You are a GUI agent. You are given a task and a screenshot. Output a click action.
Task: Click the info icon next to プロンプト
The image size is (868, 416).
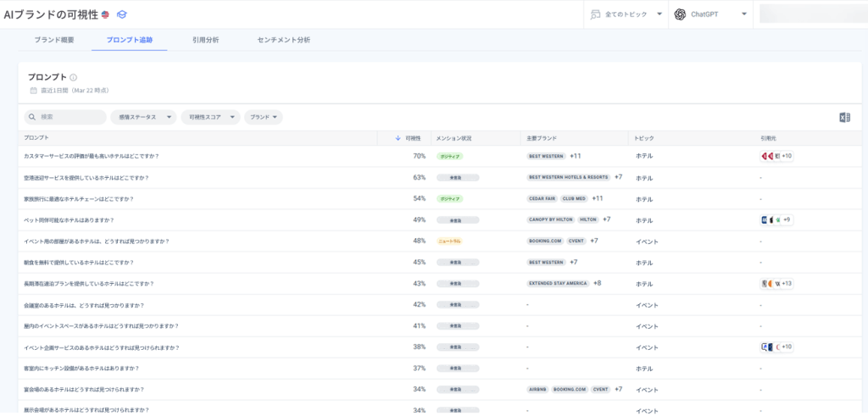73,77
